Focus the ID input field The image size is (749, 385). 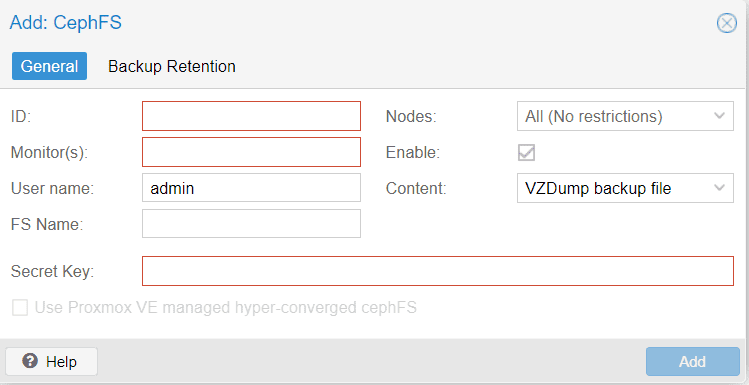(251, 116)
